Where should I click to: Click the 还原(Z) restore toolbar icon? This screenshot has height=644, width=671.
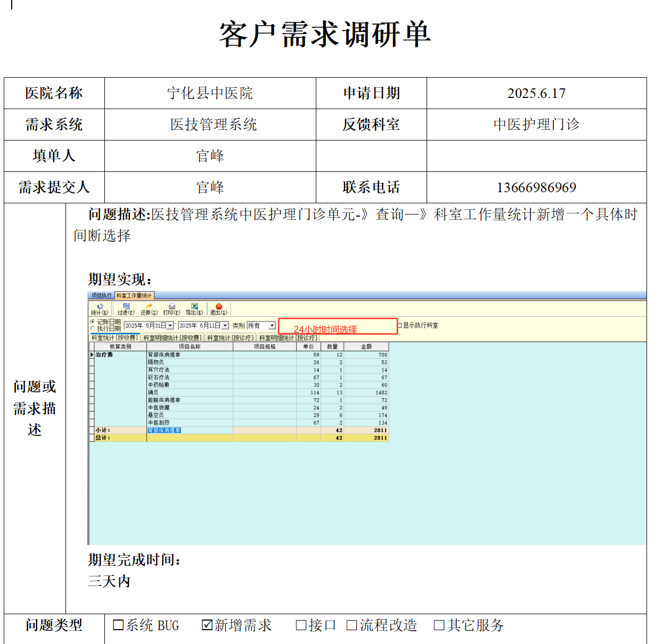coord(149,309)
